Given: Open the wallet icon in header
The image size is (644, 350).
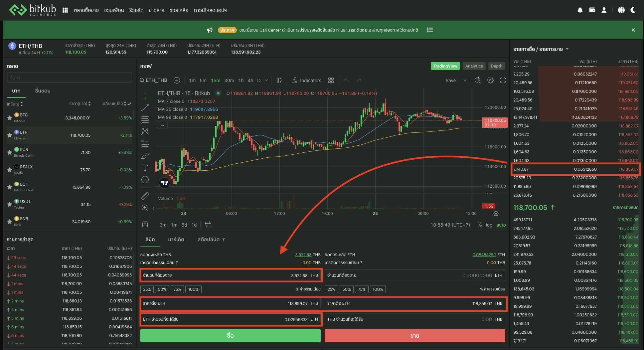Looking at the screenshot, I should [x=592, y=10].
